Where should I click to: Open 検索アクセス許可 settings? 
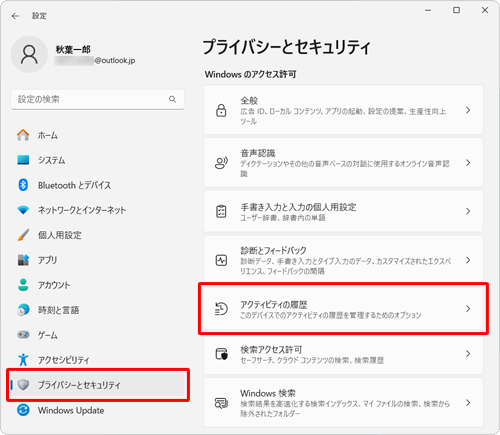point(343,354)
